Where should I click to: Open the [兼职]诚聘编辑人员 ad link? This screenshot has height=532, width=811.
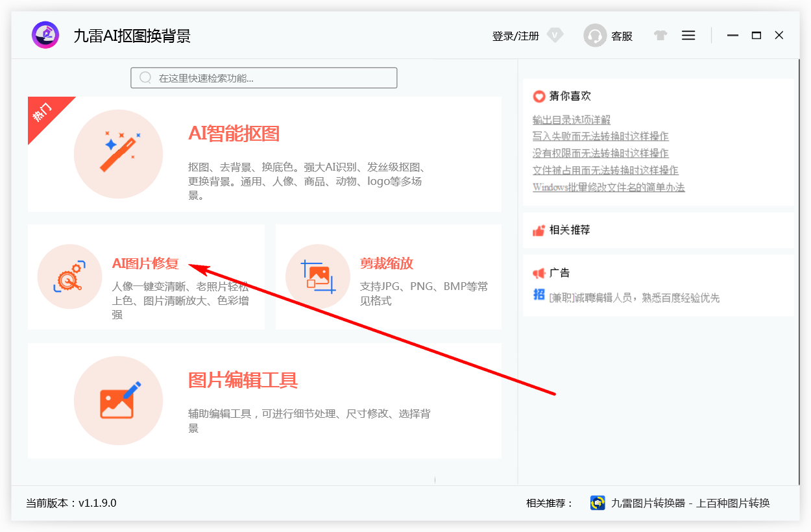pyautogui.click(x=635, y=298)
